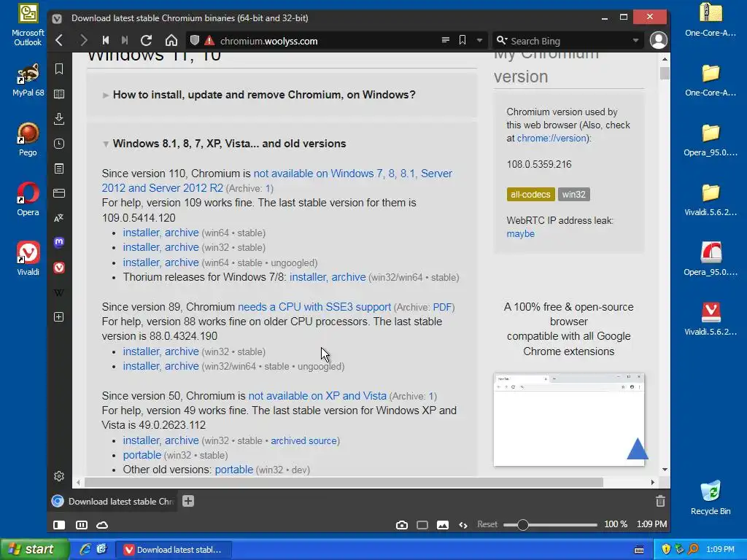Click installer link for win64 stable 109
This screenshot has width=747, height=560.
(x=141, y=233)
